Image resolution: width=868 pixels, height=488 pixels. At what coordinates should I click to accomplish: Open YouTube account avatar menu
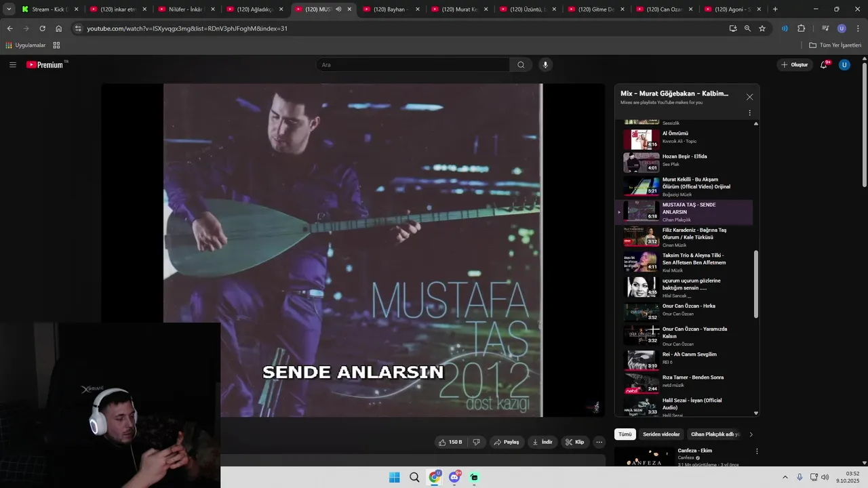coord(844,65)
